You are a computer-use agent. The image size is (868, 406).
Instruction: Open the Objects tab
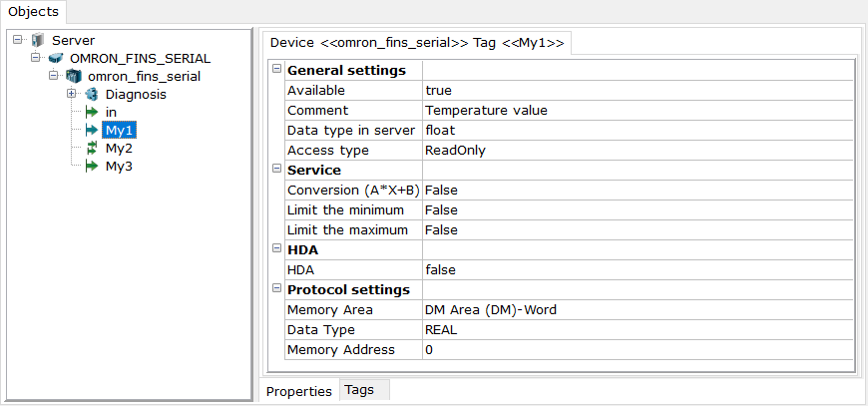(x=33, y=12)
